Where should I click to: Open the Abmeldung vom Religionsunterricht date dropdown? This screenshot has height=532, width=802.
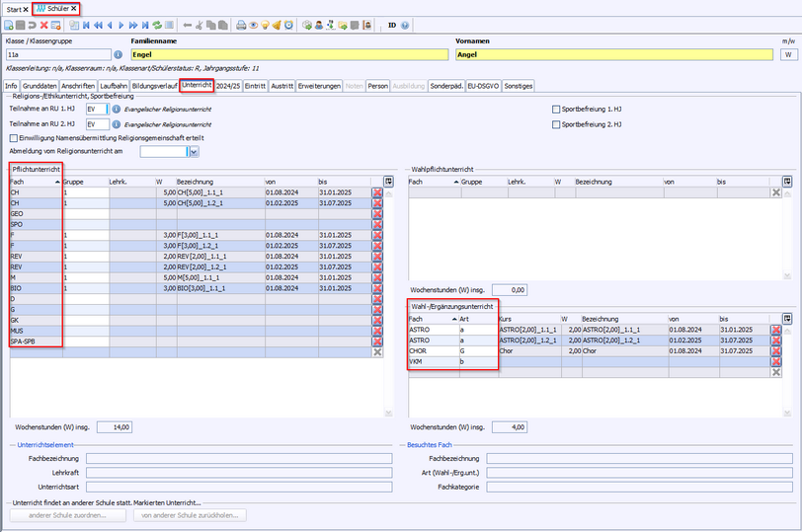(x=193, y=152)
